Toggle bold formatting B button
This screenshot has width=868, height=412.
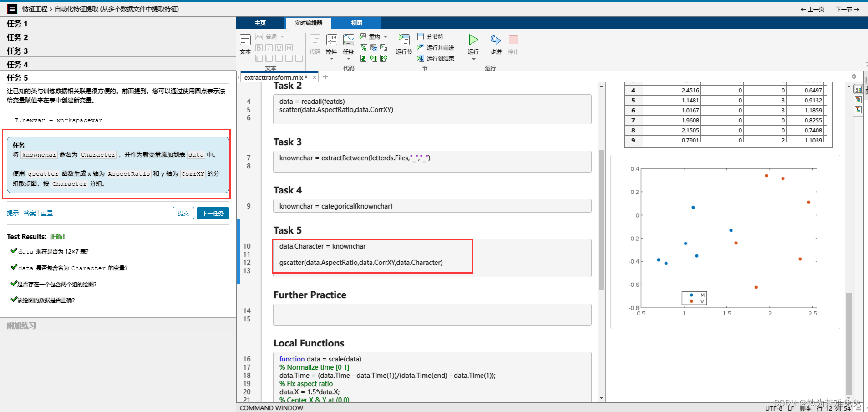click(259, 48)
